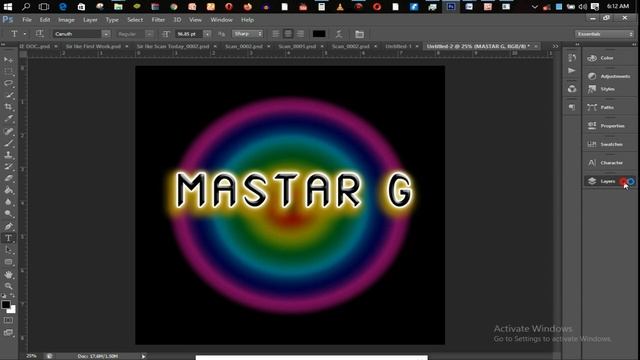Create warped text button
This screenshot has height=360, width=640.
pyautogui.click(x=339, y=34)
